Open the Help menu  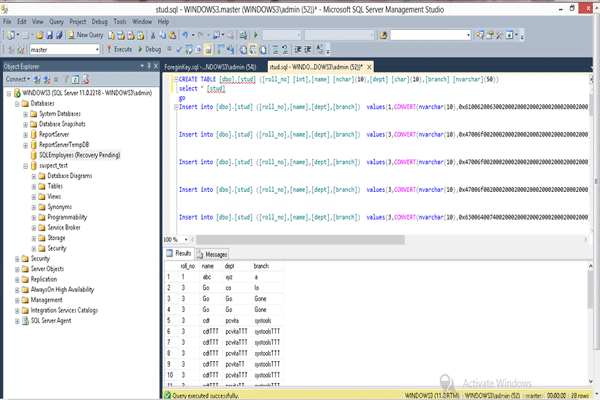click(x=163, y=21)
